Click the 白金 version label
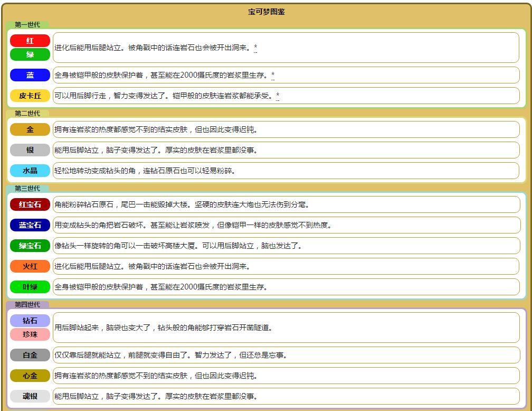This screenshot has width=532, height=411. coord(30,356)
